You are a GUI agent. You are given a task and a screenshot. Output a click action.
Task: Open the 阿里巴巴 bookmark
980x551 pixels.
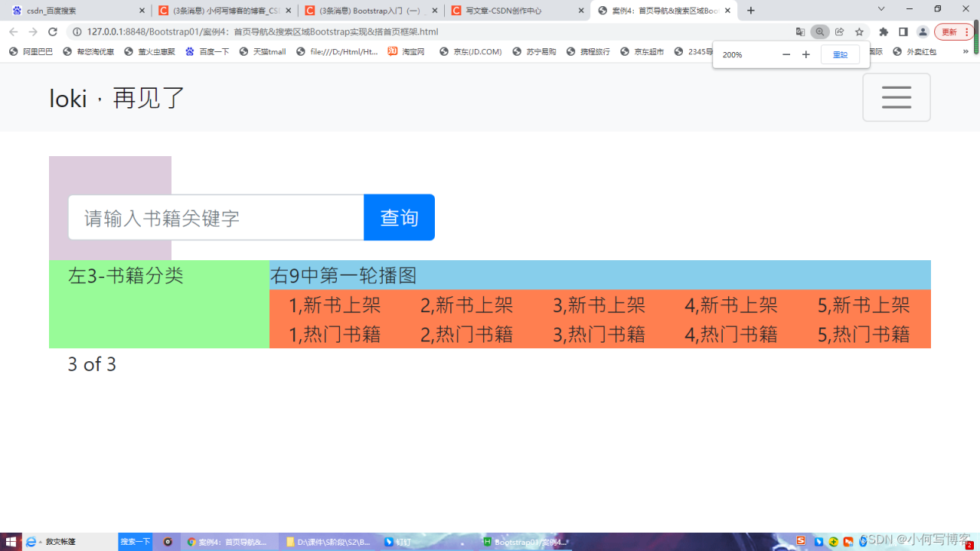[32, 51]
